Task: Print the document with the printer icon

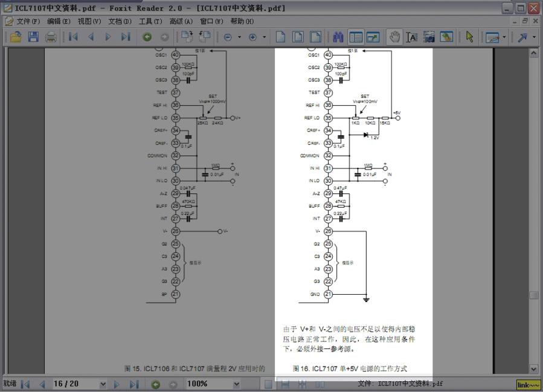Action: (x=51, y=37)
